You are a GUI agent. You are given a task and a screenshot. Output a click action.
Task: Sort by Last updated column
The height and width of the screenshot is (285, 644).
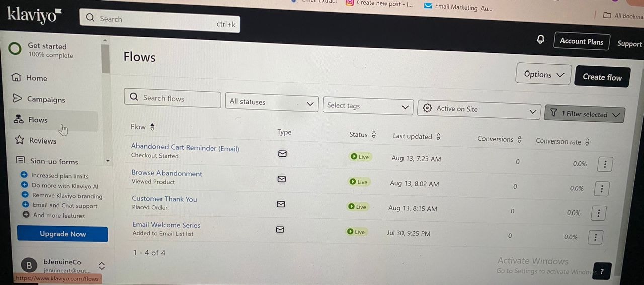point(438,136)
